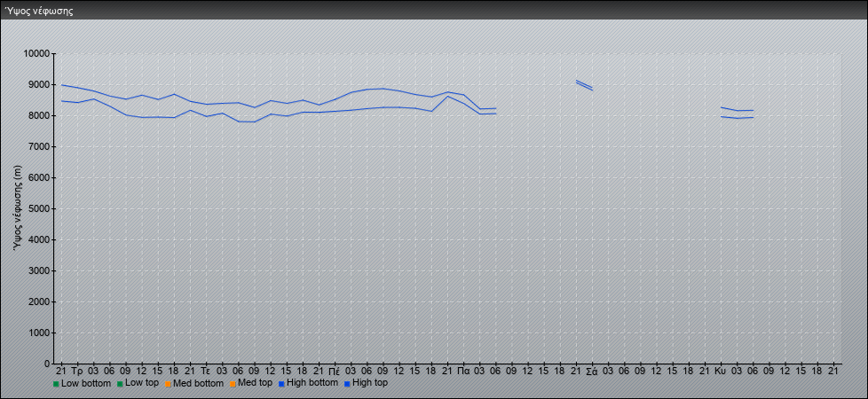Toggle the High top series label

pyautogui.click(x=370, y=383)
